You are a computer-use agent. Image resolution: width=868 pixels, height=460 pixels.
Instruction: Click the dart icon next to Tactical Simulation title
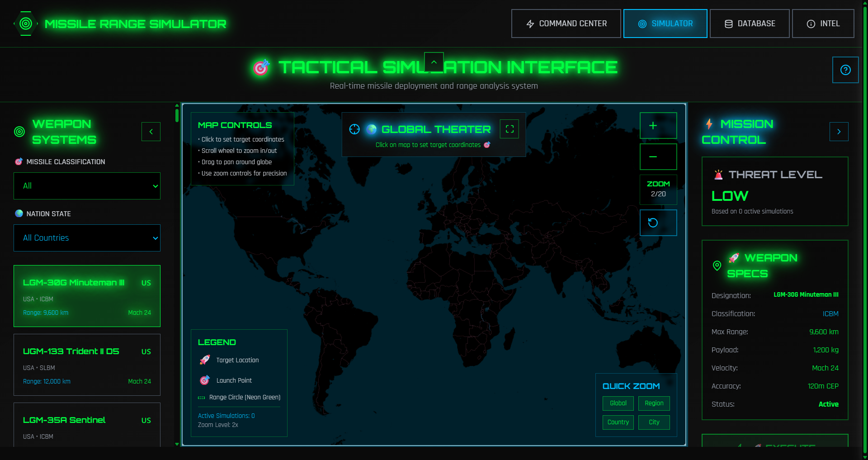pos(262,67)
